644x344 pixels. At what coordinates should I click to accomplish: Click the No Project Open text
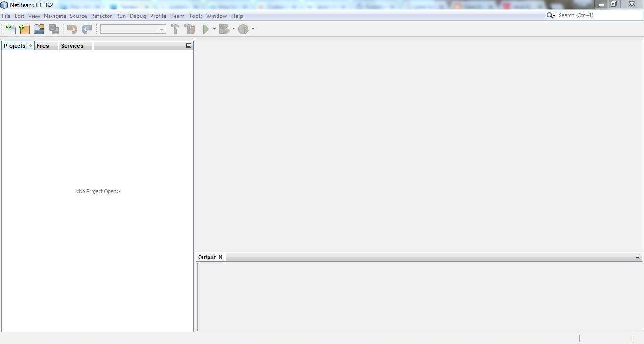[98, 191]
